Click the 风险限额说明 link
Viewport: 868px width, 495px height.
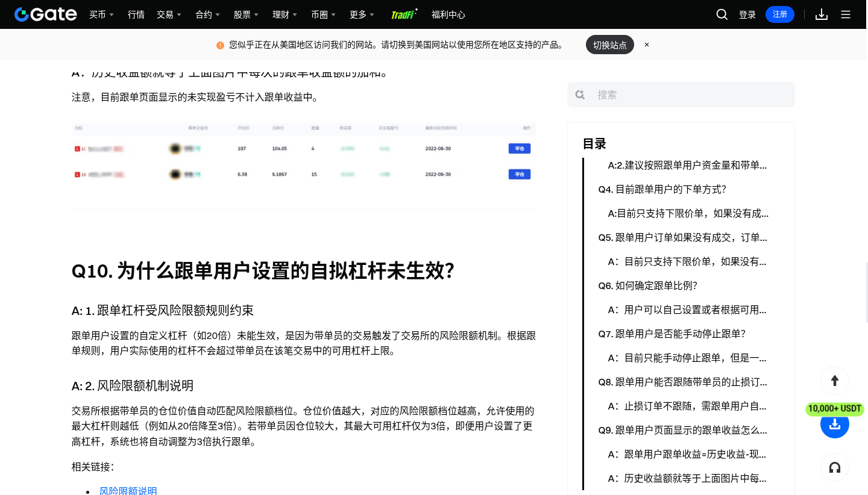pyautogui.click(x=128, y=490)
